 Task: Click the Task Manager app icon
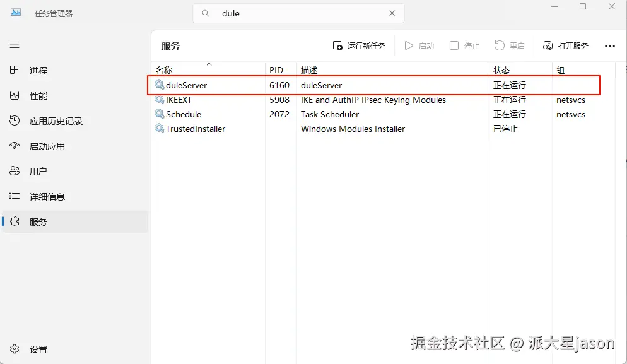tap(16, 13)
